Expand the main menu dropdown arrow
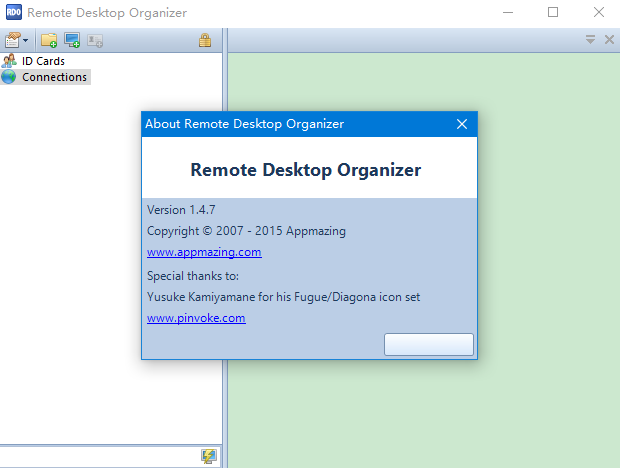Image resolution: width=620 pixels, height=468 pixels. 26,40
